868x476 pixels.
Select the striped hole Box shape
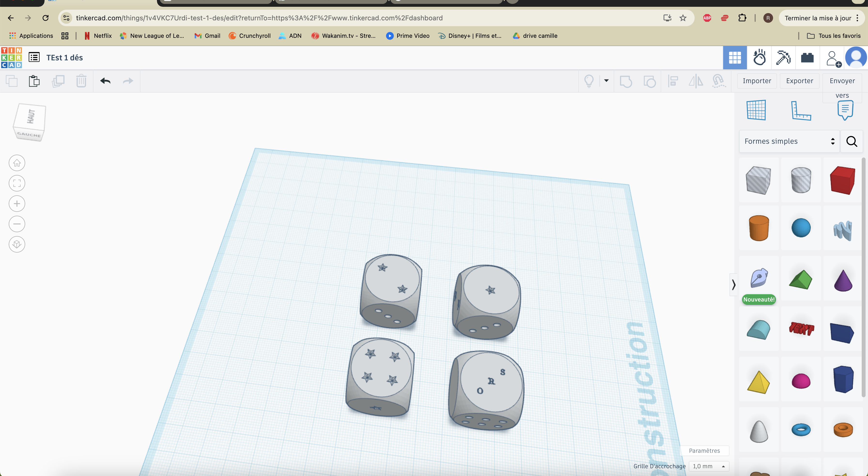[758, 180]
